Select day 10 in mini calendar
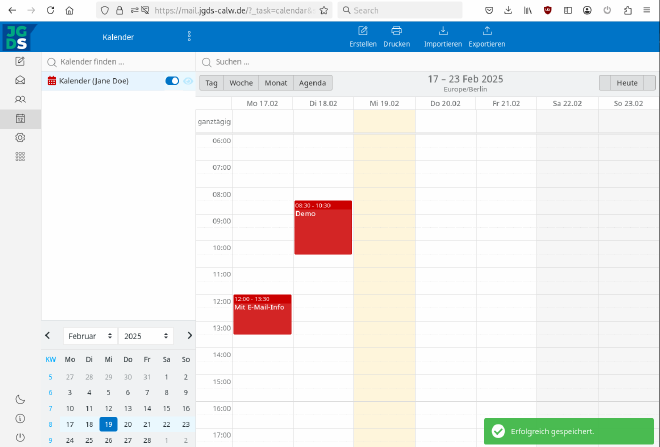 click(x=70, y=408)
